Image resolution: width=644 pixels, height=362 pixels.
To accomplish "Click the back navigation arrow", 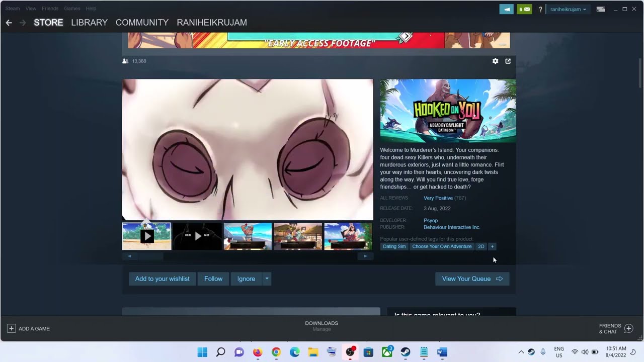I will tap(9, 23).
